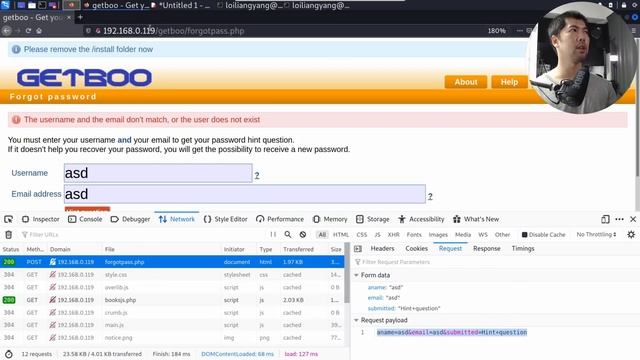The image size is (640, 360).
Task: Open the Debugger panel
Action: pyautogui.click(x=130, y=219)
